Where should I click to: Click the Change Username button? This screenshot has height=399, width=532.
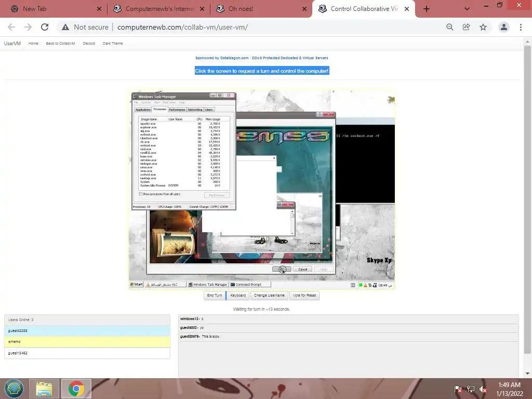(x=269, y=296)
